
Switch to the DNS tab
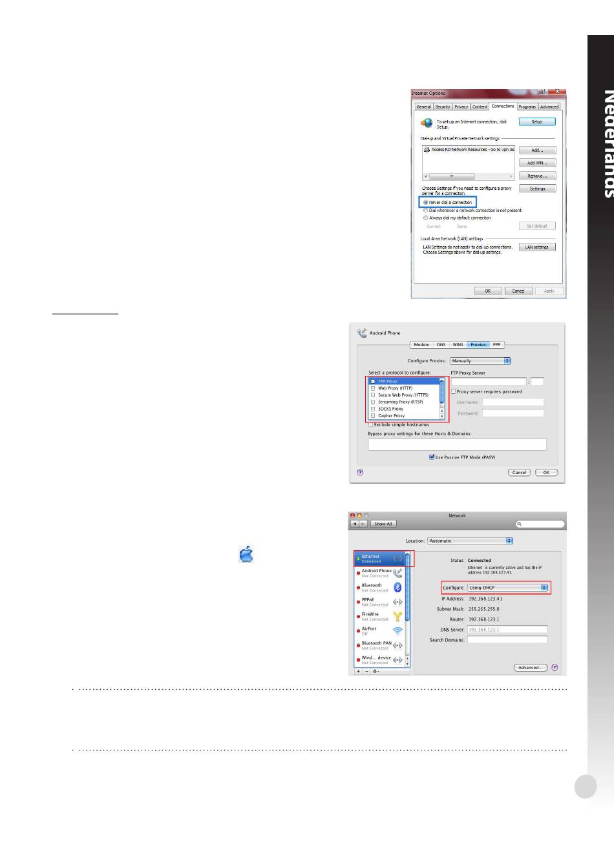pyautogui.click(x=441, y=345)
